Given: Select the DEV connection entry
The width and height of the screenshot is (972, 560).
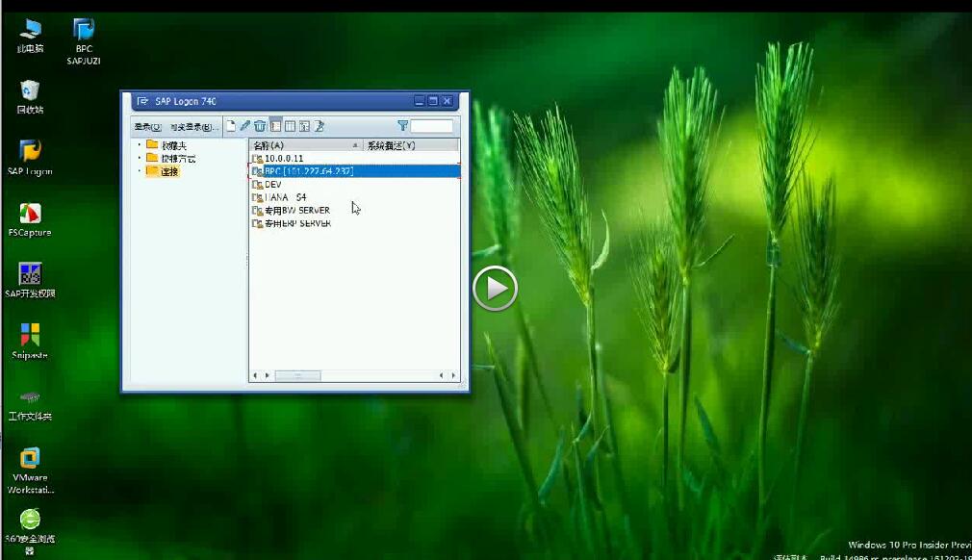Looking at the screenshot, I should [x=273, y=184].
